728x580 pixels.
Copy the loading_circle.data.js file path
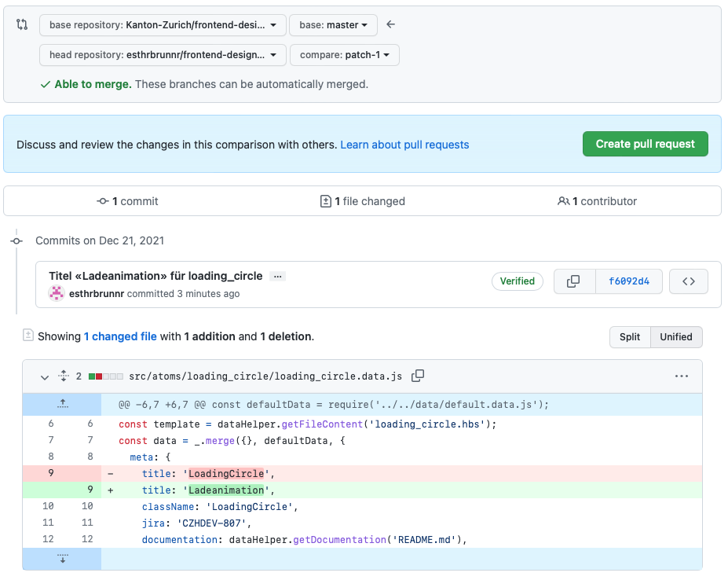[418, 376]
